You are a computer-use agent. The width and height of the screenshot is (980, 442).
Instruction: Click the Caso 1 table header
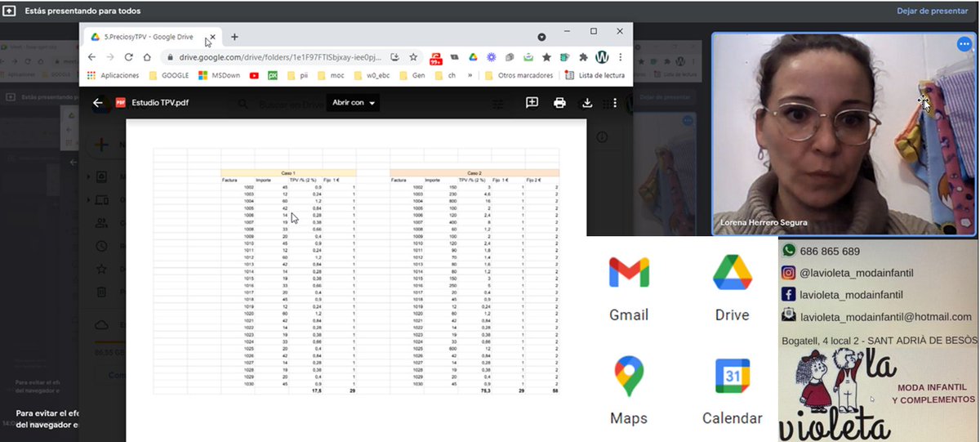287,172
